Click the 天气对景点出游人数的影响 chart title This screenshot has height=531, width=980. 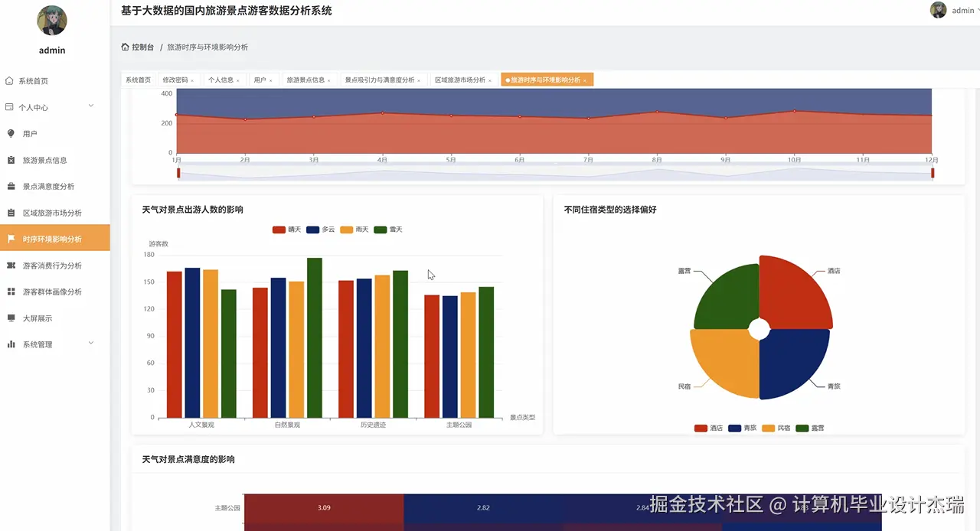coord(193,210)
